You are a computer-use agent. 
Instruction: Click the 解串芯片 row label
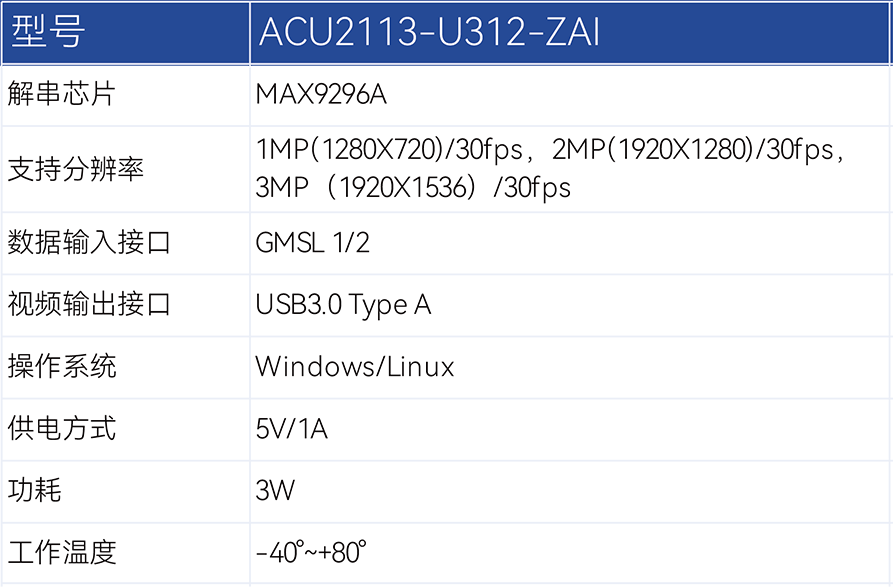[62, 95]
